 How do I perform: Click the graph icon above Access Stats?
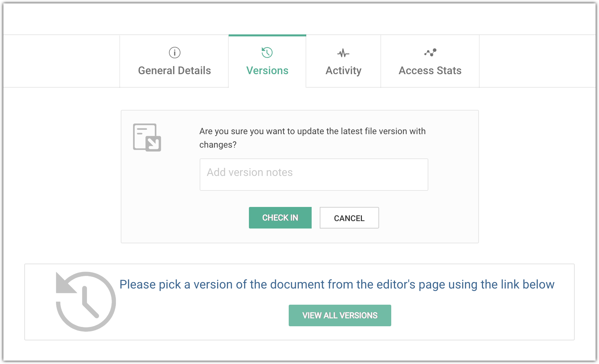(430, 53)
